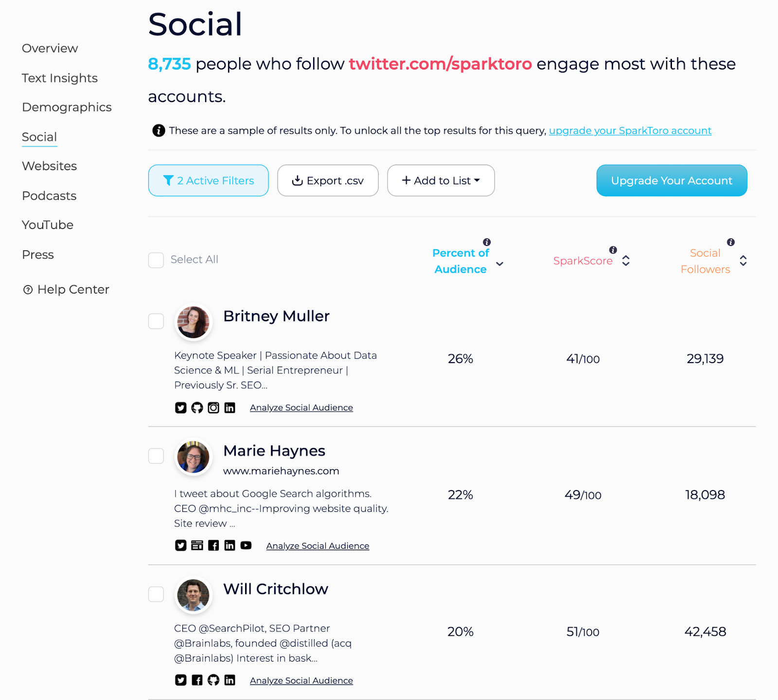The height and width of the screenshot is (700, 778).
Task: Toggle the SparkScore sort arrows
Action: (626, 261)
